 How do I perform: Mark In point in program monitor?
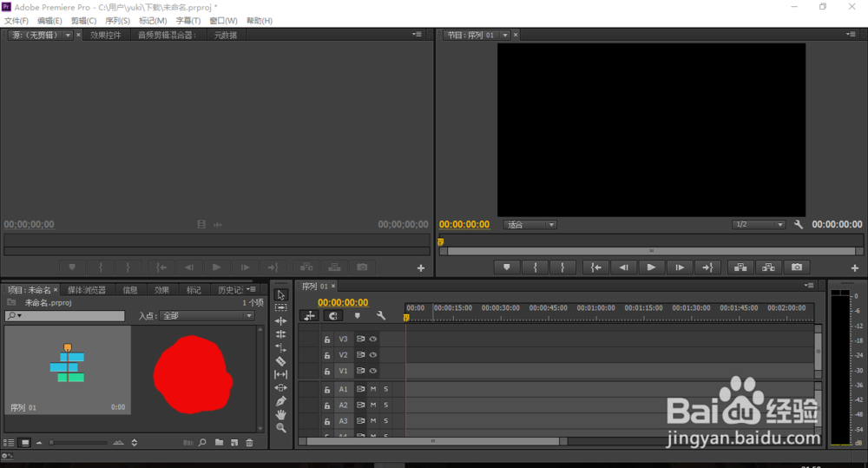[x=535, y=267]
